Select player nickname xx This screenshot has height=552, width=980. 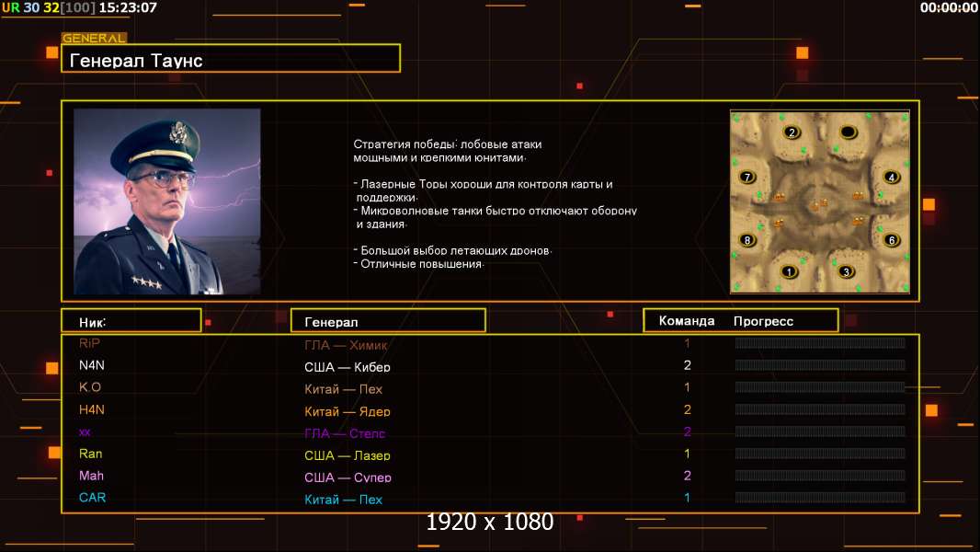click(85, 432)
